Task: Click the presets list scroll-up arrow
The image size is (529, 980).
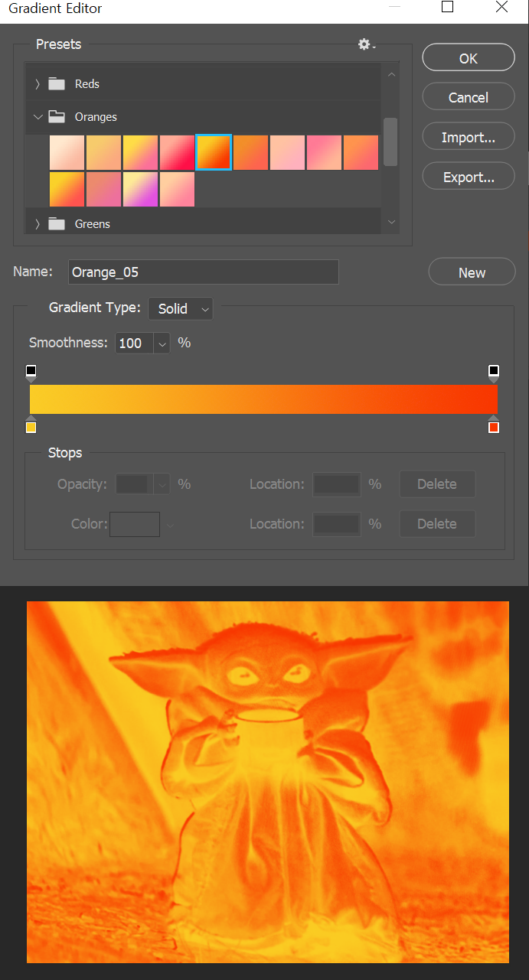Action: pyautogui.click(x=391, y=74)
